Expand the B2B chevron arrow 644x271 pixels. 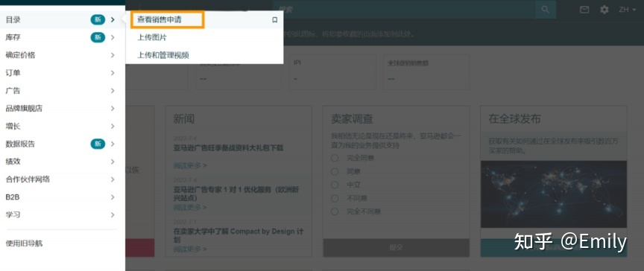[x=113, y=197]
